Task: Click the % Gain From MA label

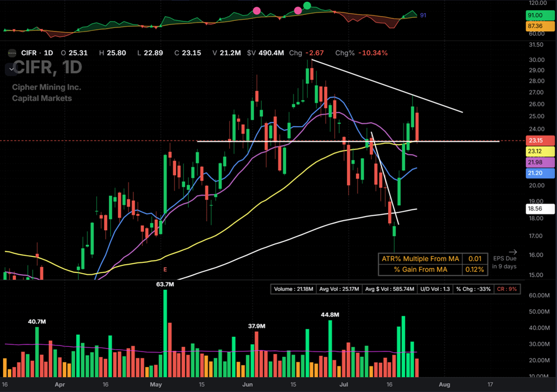Action: click(420, 269)
